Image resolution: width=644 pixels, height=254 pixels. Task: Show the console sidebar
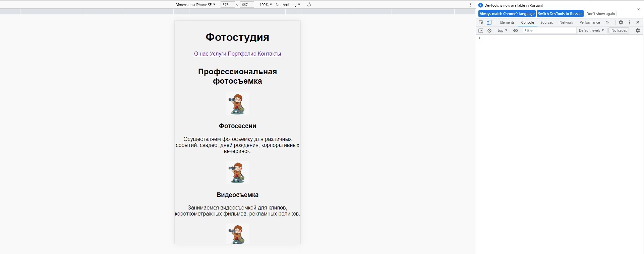coord(481,30)
